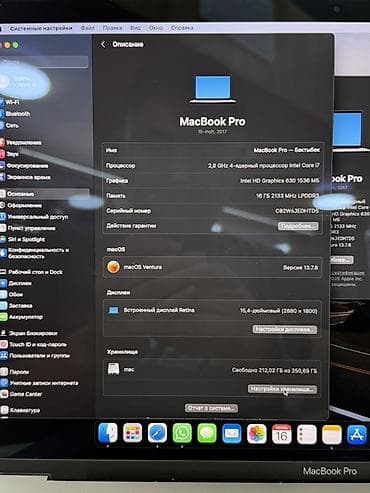Open Клавиатура keyboard settings

[x=21, y=410]
